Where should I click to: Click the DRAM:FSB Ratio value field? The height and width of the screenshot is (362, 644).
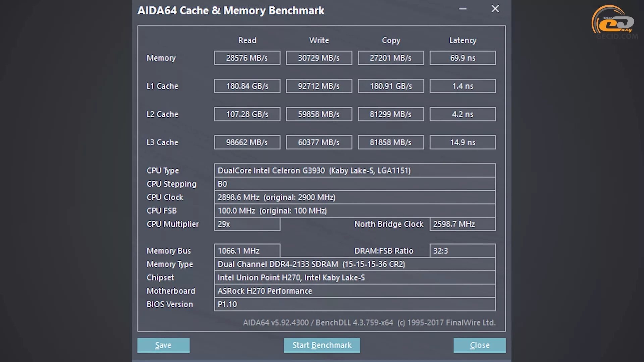click(463, 251)
